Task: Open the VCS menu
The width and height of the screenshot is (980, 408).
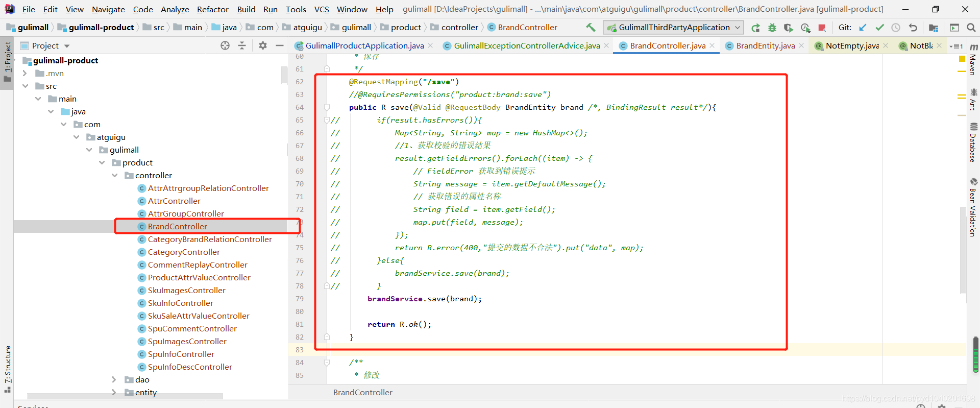Action: (322, 9)
